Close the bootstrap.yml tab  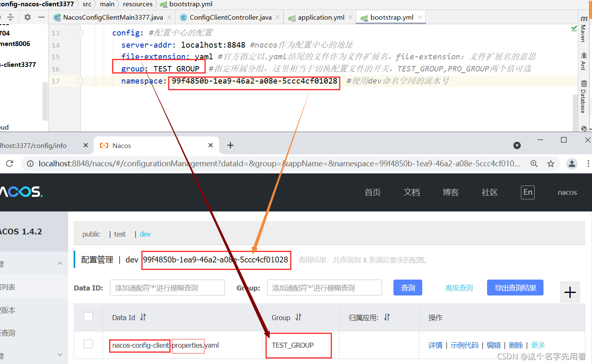tap(420, 17)
